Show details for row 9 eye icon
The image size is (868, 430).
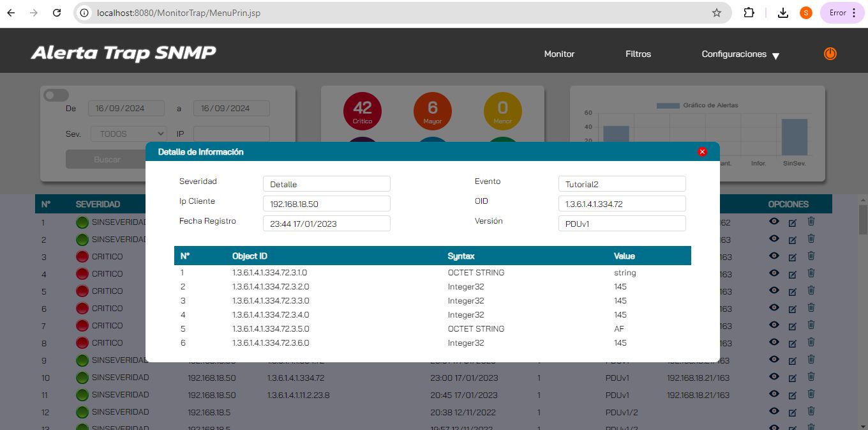[x=774, y=360]
